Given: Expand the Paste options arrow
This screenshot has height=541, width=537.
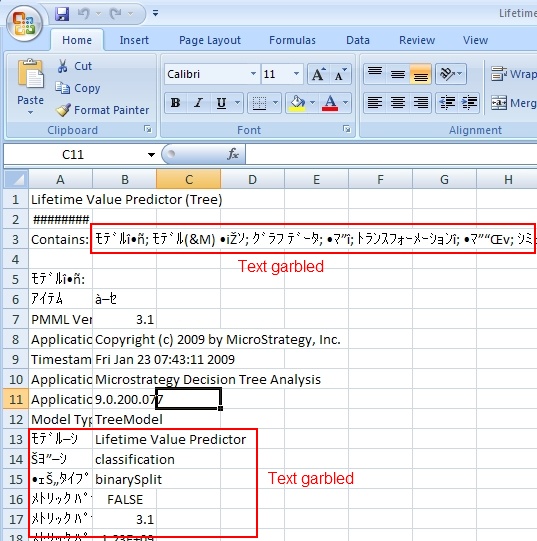Looking at the screenshot, I should (30, 112).
